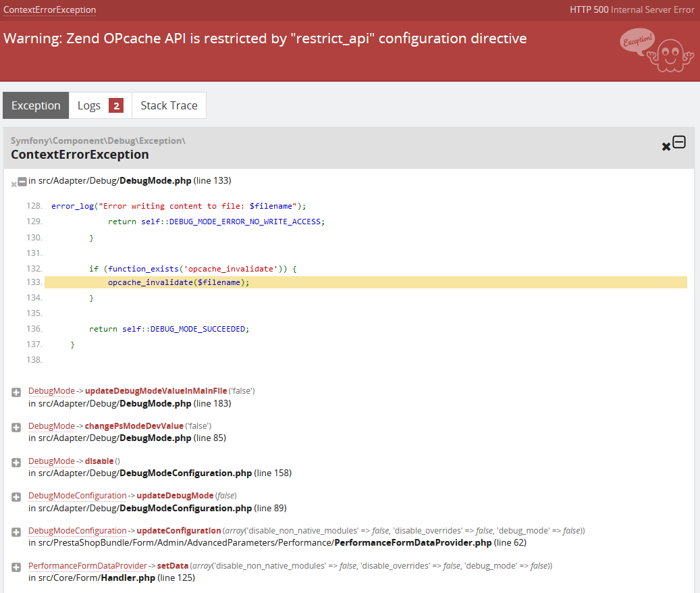Expand the changePsModeDevValue trace entry
The image size is (700, 593).
(16, 428)
